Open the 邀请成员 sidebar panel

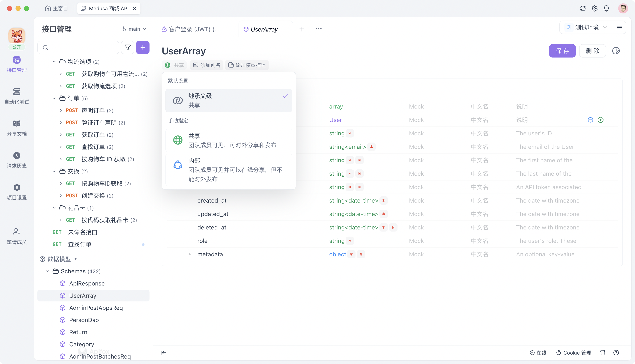pos(17,236)
